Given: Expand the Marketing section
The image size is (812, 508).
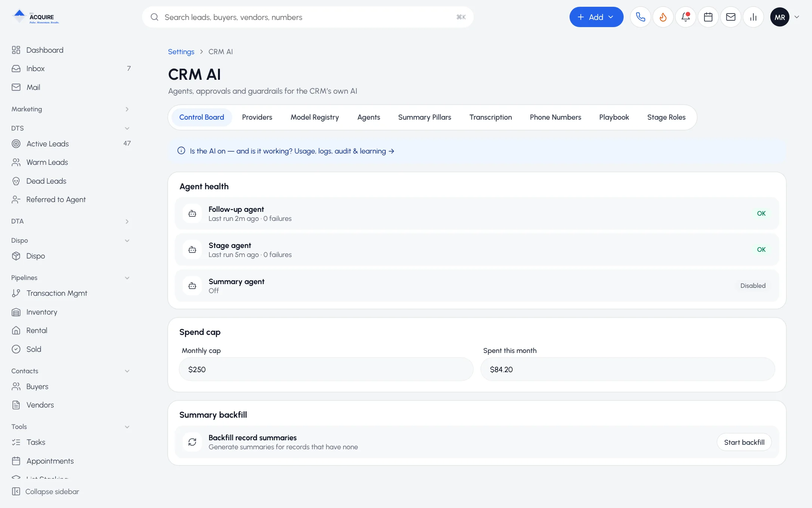Looking at the screenshot, I should 71,109.
